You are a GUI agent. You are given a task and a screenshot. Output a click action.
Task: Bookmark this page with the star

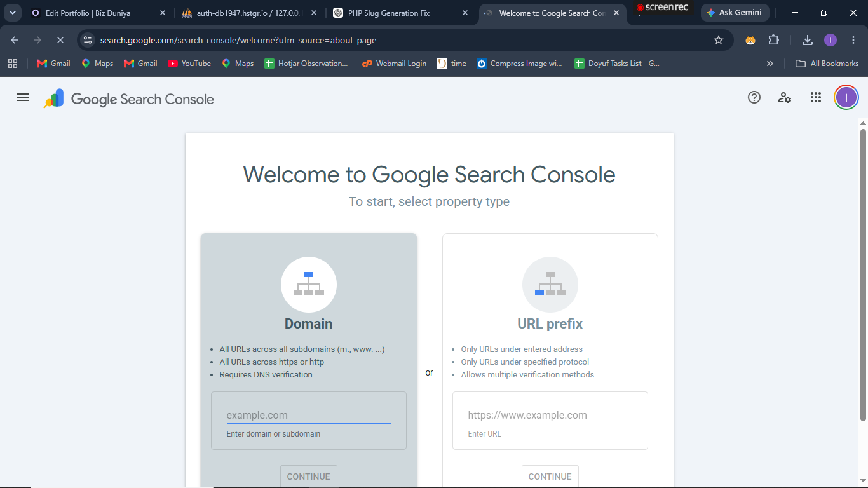pos(719,40)
